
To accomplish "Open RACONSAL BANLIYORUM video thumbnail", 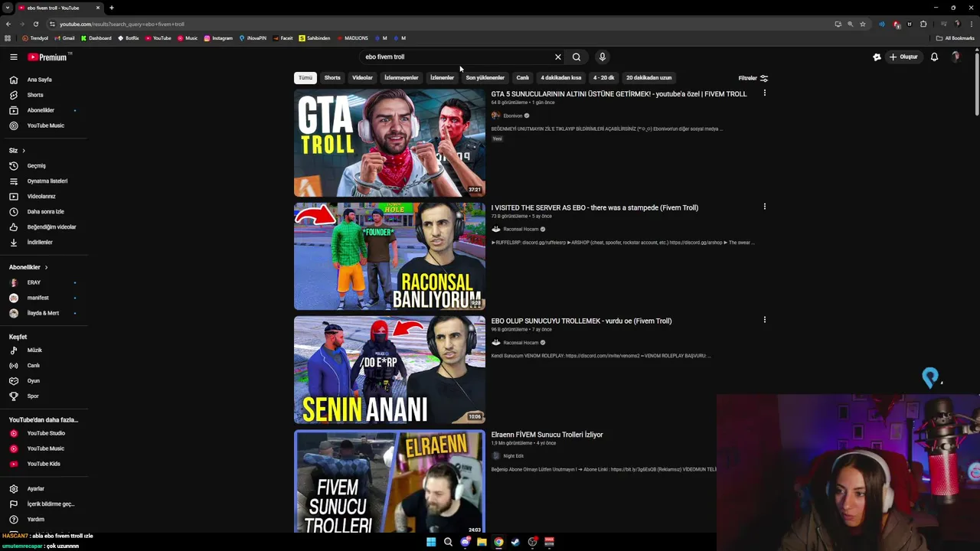I will pyautogui.click(x=390, y=256).
